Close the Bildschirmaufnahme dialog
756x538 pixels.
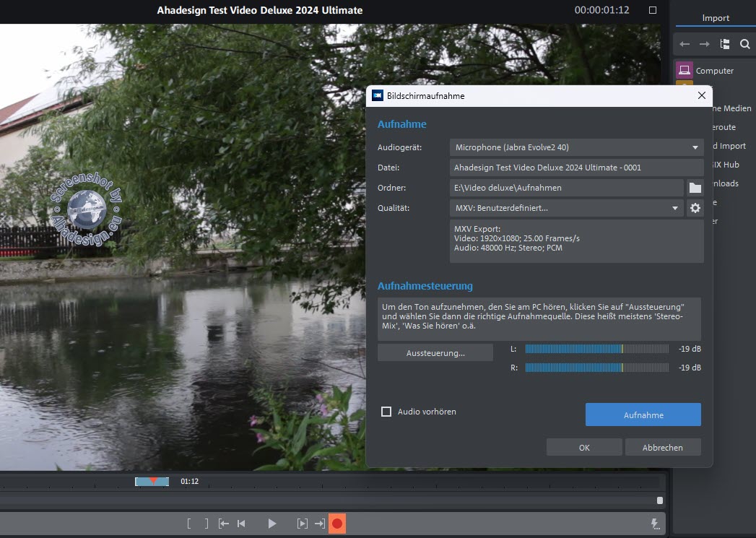pyautogui.click(x=702, y=95)
